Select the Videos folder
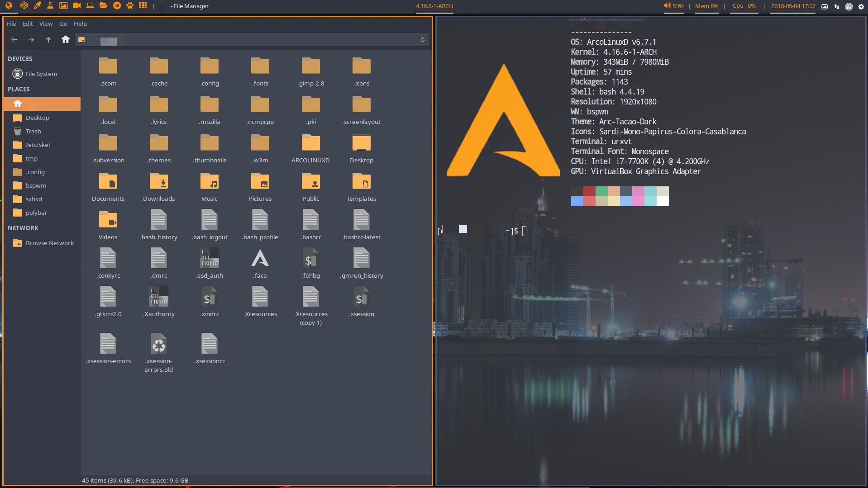 pos(108,226)
